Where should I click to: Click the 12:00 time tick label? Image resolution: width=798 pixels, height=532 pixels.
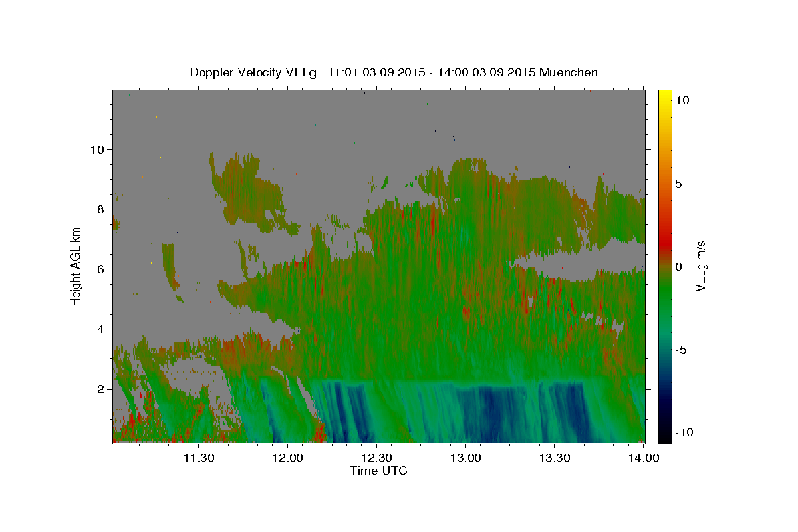[x=287, y=458]
